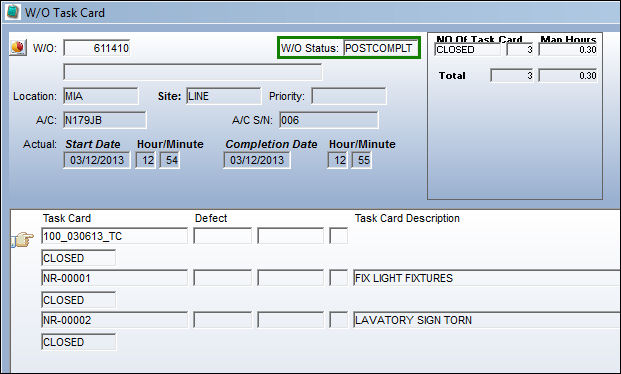Viewport: 621px width, 374px height.
Task: Click the NO Of Task Card label
Action: [479, 39]
